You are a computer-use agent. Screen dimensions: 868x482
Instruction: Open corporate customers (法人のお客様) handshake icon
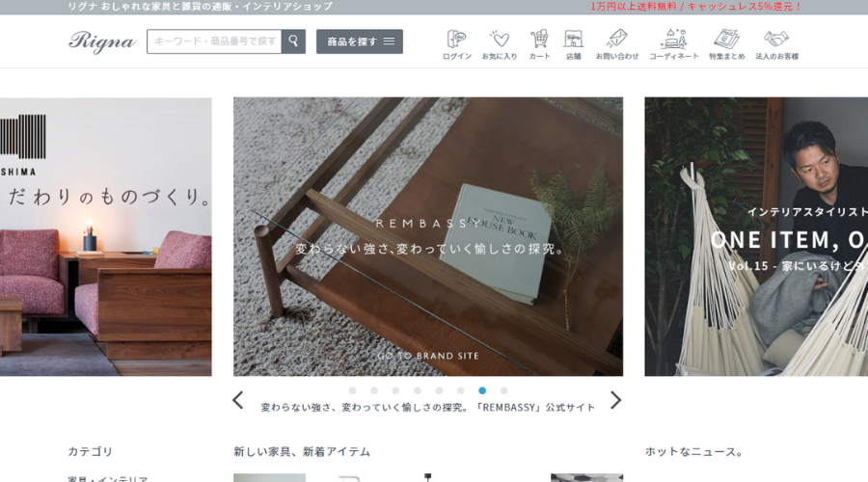[776, 44]
